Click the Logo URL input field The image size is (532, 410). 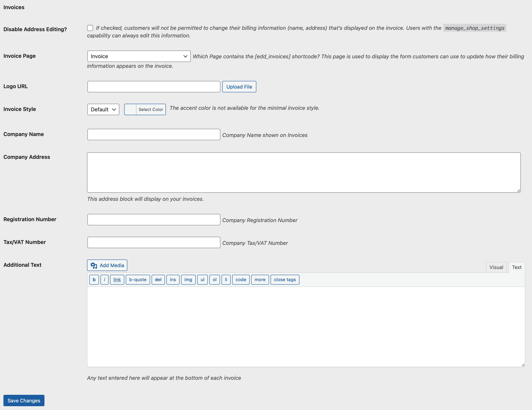click(x=154, y=87)
